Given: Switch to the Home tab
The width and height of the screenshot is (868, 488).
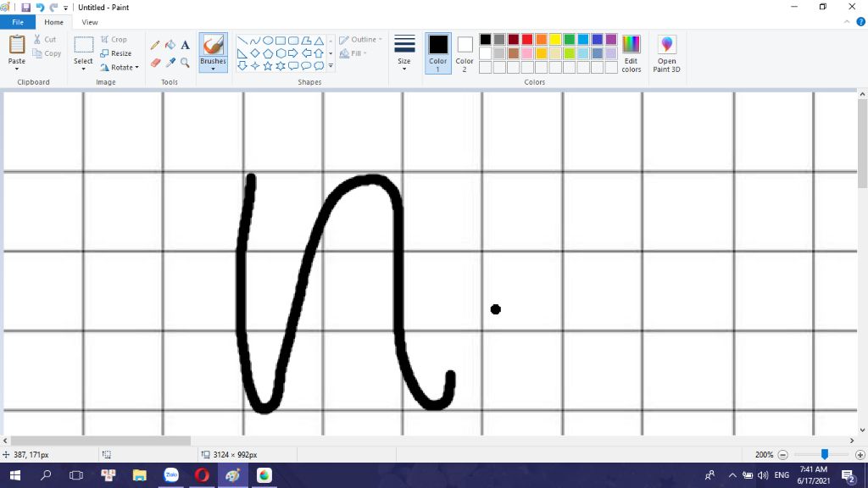Looking at the screenshot, I should point(53,22).
